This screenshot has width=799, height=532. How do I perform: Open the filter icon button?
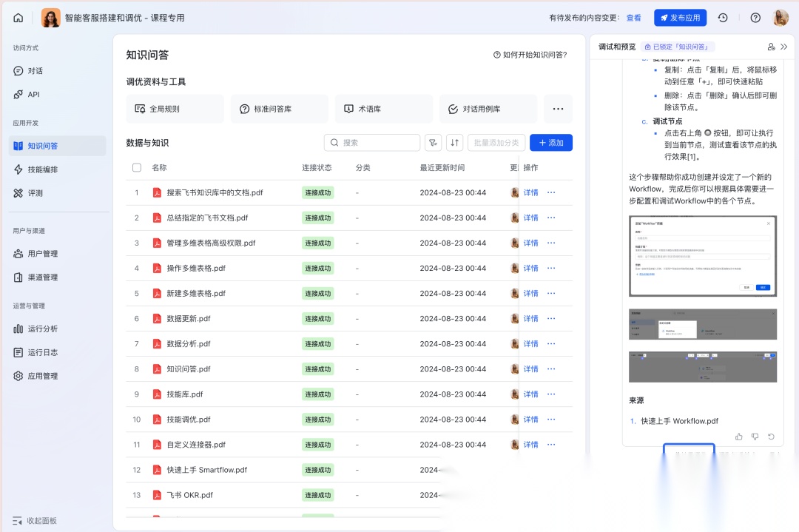(433, 143)
